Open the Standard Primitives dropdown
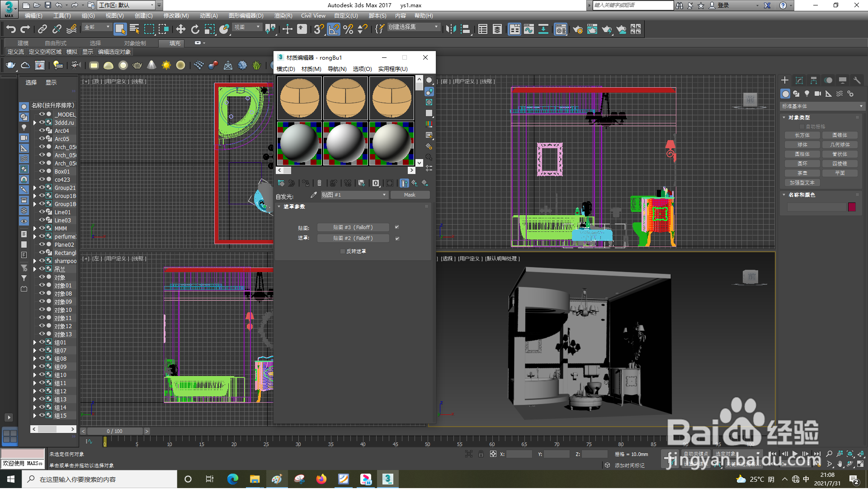This screenshot has height=489, width=868. pos(822,106)
